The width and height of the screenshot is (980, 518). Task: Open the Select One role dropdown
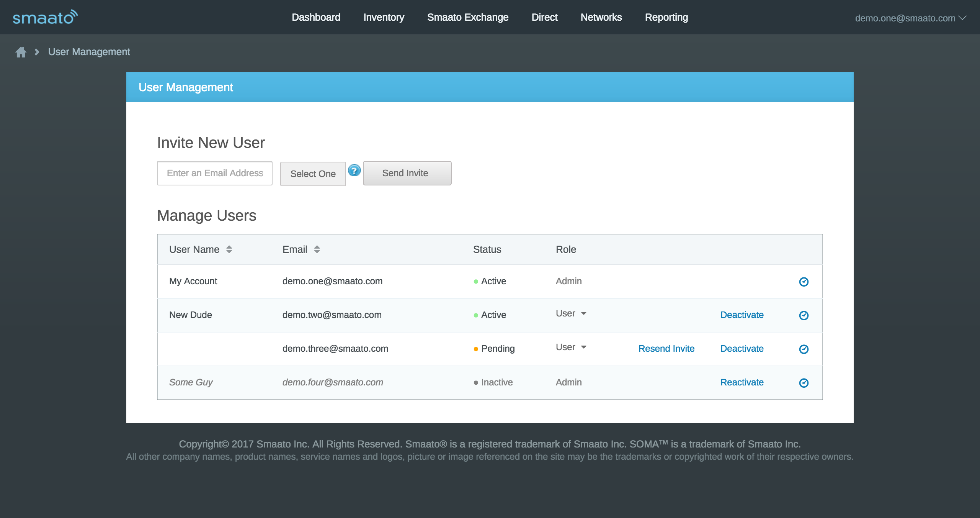click(x=313, y=174)
